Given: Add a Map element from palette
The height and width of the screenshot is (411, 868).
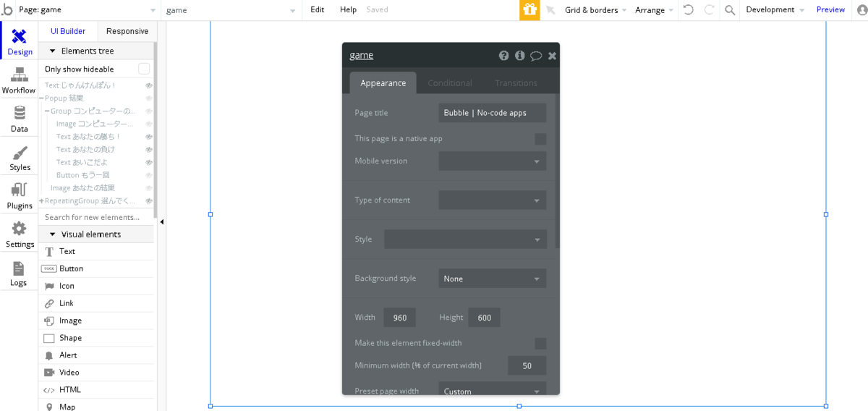Looking at the screenshot, I should click(96, 406).
